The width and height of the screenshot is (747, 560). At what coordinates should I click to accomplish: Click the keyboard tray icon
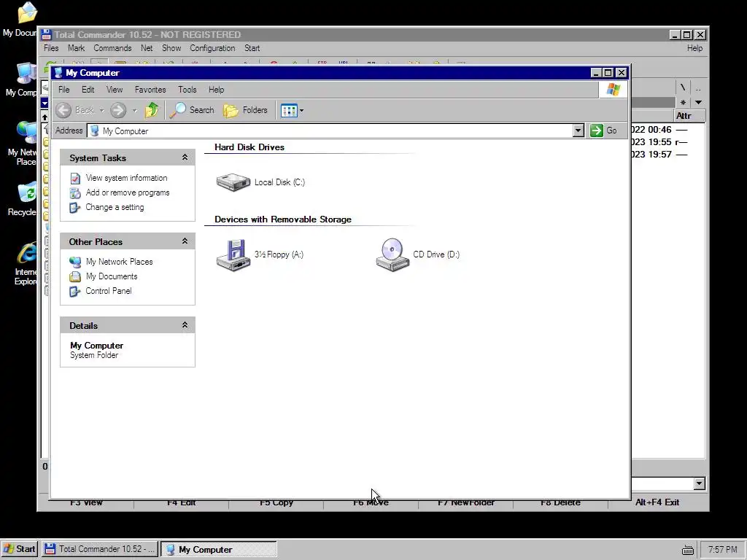point(687,550)
